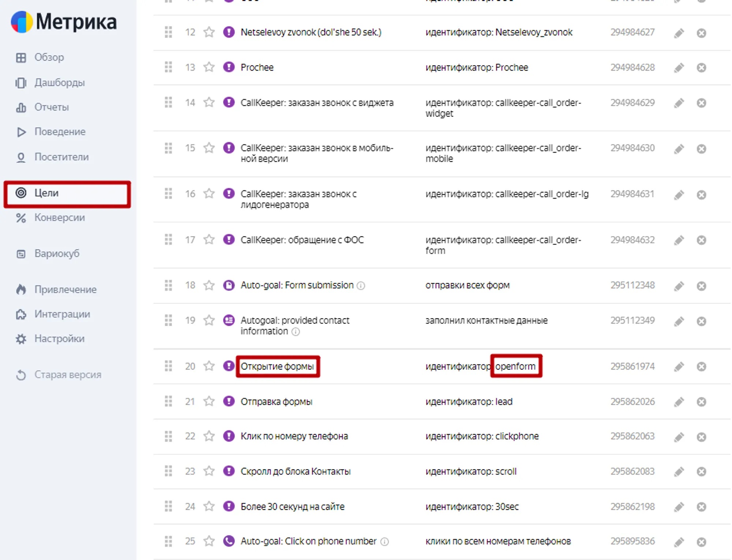Edit the Открытие формы goal
The height and width of the screenshot is (560, 732).
pos(679,366)
